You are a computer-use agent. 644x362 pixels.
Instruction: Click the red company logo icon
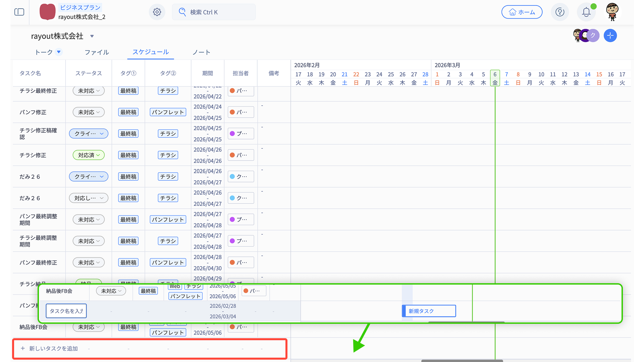pyautogui.click(x=47, y=12)
